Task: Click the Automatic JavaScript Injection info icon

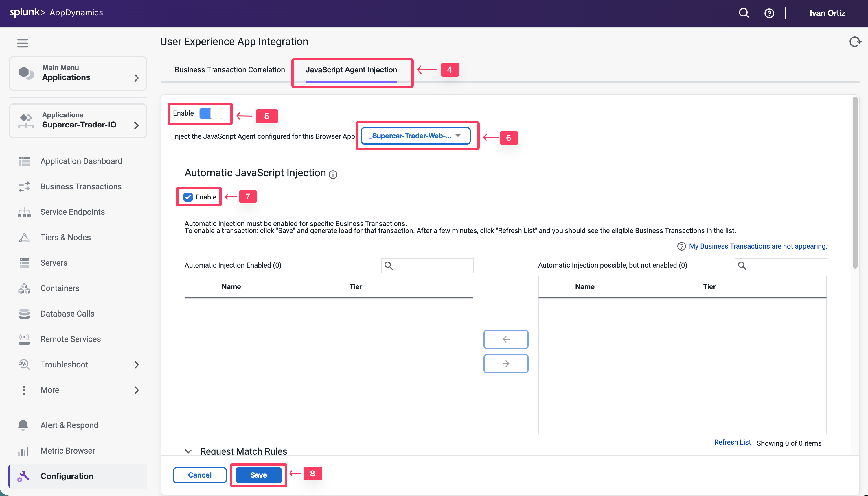Action: tap(333, 174)
